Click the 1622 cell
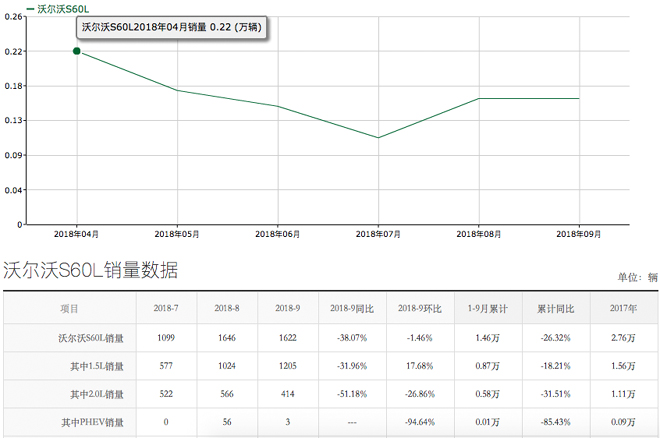 (287, 338)
